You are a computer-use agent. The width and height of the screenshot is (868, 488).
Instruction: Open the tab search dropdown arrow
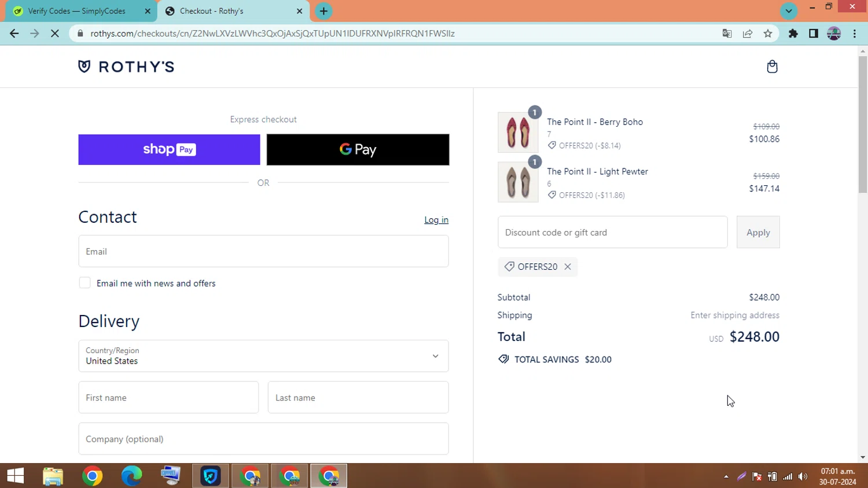click(x=789, y=11)
